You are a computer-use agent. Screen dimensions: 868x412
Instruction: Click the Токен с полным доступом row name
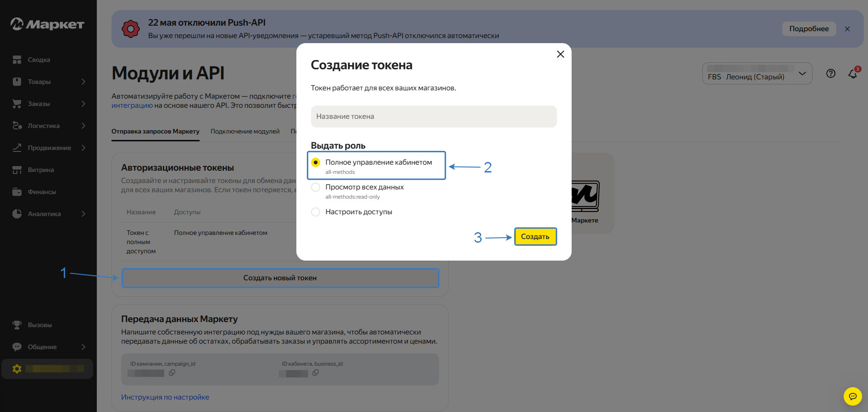coord(141,242)
